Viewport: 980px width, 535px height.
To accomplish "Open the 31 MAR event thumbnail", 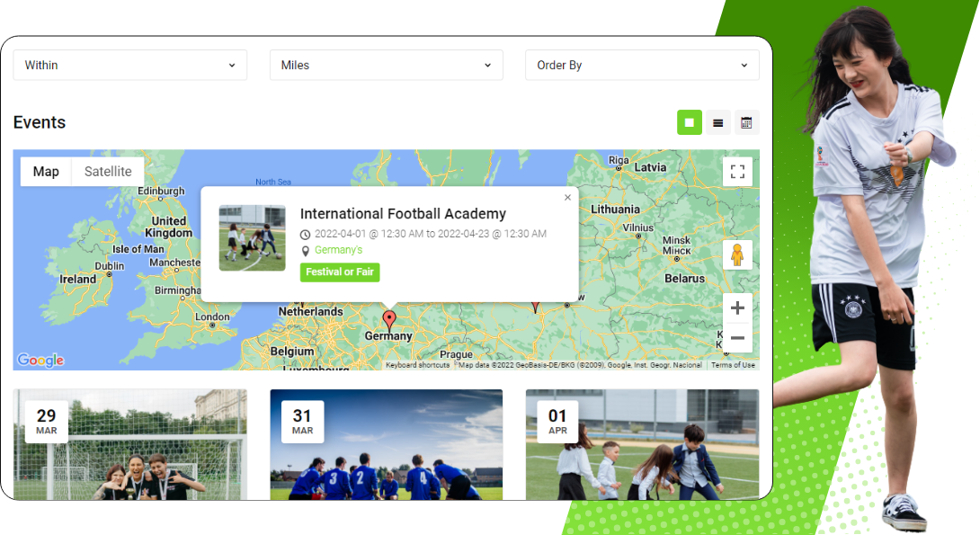I will click(x=386, y=445).
